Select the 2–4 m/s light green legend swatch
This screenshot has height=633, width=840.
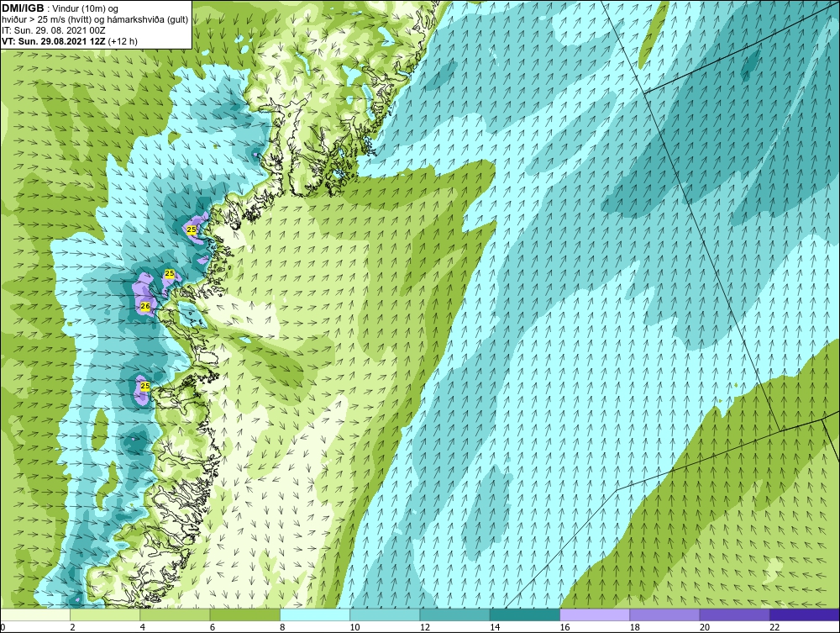(105, 615)
